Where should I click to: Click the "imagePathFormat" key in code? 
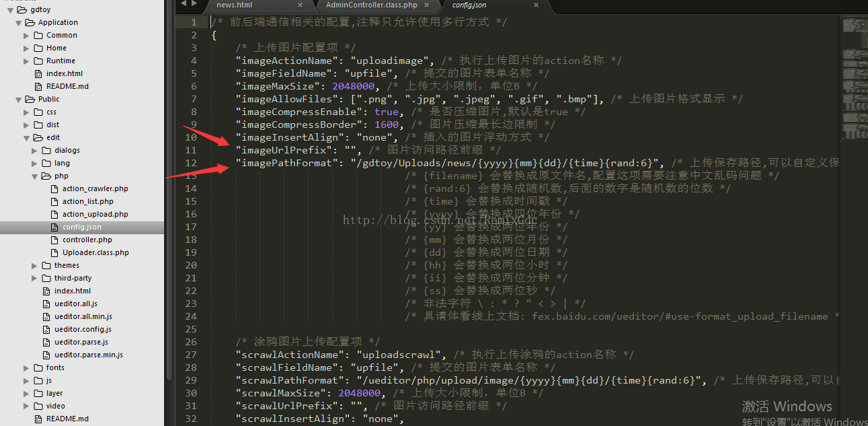click(x=288, y=163)
